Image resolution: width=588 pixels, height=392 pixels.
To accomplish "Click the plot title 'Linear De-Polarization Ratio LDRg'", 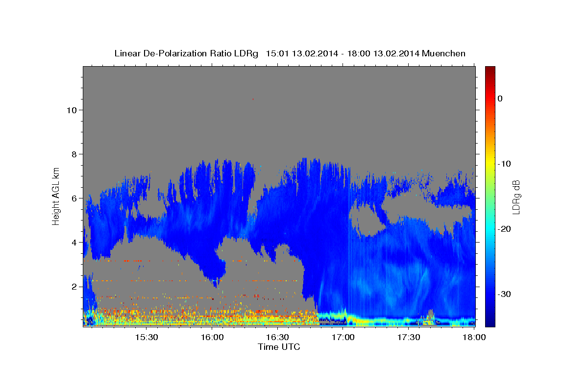I will 186,53.
